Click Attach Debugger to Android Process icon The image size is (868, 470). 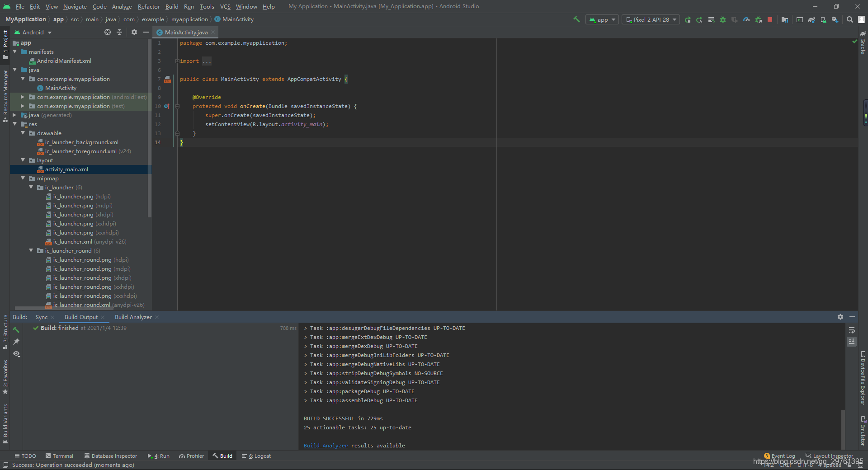(758, 20)
